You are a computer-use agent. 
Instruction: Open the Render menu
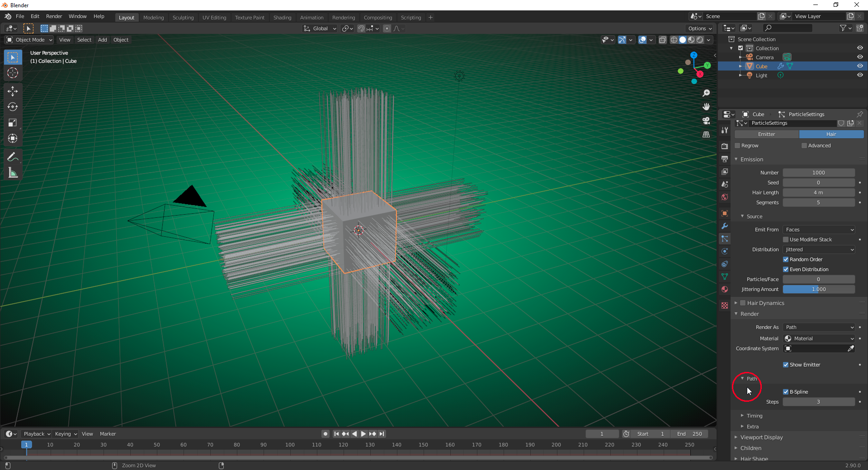click(x=54, y=16)
